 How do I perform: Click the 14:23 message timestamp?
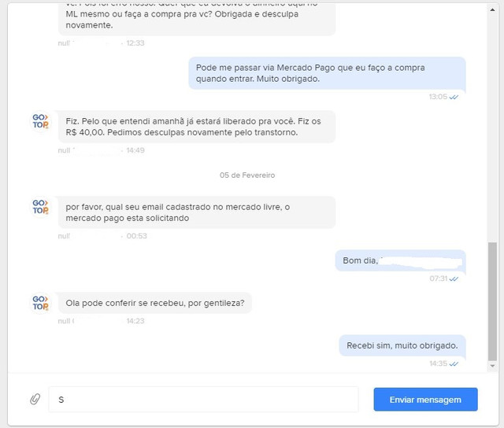[x=135, y=321]
